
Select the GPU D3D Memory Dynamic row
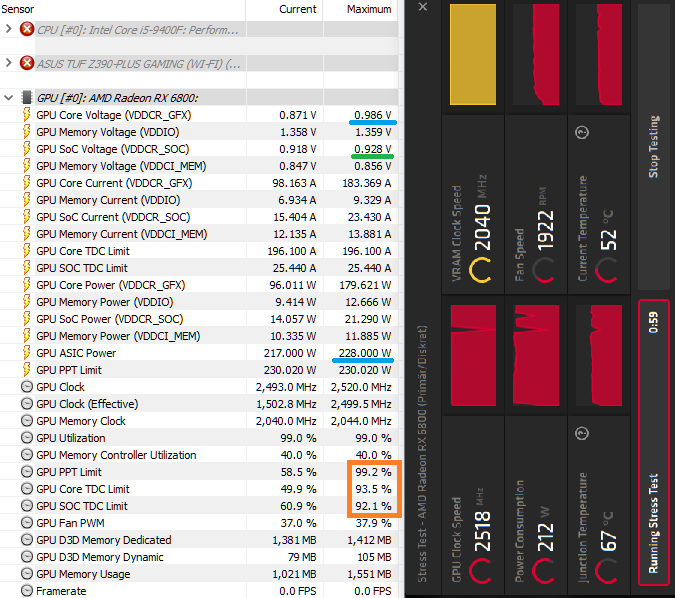[198, 557]
